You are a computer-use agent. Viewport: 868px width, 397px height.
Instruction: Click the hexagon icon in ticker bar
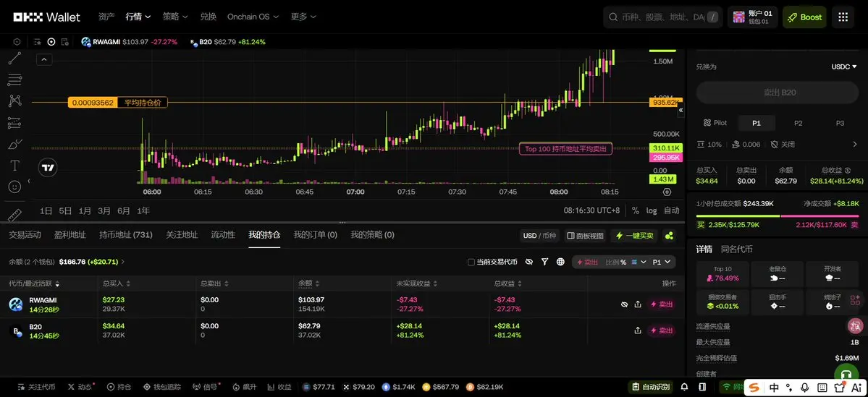pyautogui.click(x=17, y=41)
